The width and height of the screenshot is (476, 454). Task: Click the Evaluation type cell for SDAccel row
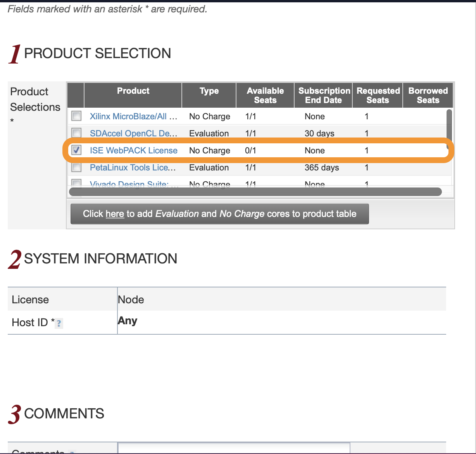pyautogui.click(x=209, y=133)
